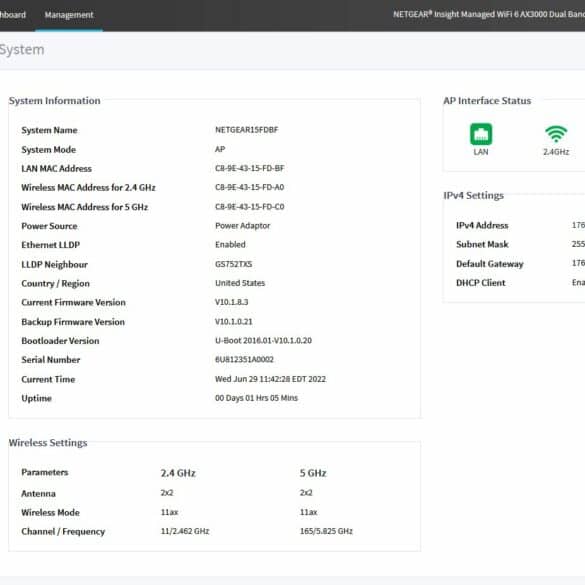The image size is (585, 585).
Task: Click 5 GHz MAC C8-9E-43-15-FD-C0
Action: (250, 207)
